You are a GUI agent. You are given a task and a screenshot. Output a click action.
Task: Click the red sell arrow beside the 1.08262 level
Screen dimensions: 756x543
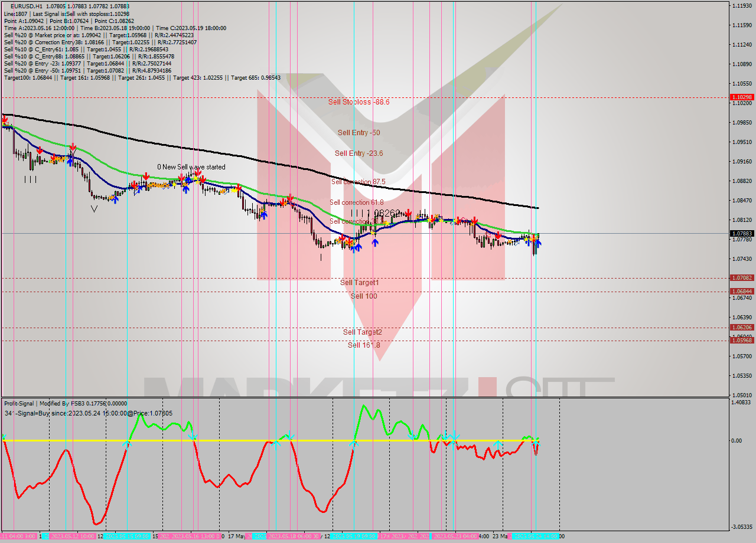tap(408, 213)
